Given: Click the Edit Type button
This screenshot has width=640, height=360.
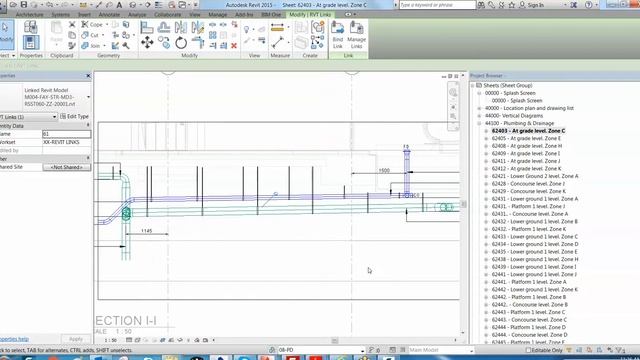Looking at the screenshot, I should (74, 117).
